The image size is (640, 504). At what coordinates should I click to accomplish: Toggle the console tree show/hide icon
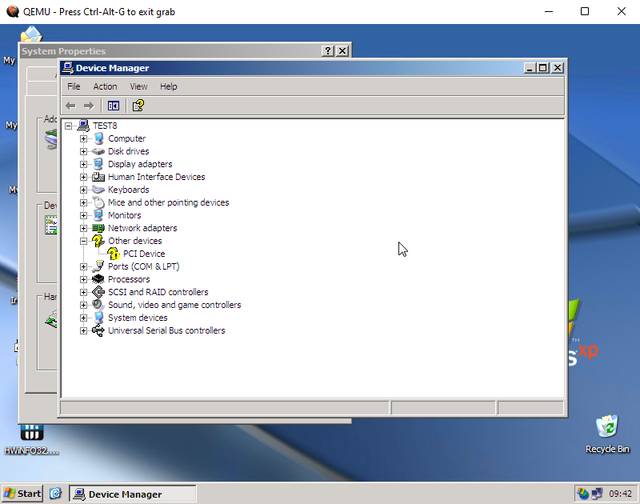[x=113, y=106]
